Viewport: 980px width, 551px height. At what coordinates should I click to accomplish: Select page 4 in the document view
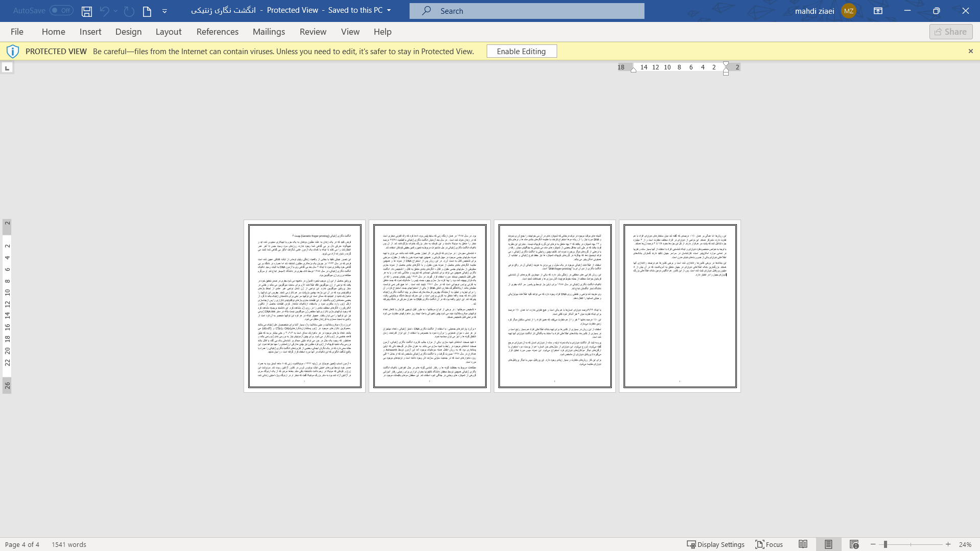680,306
